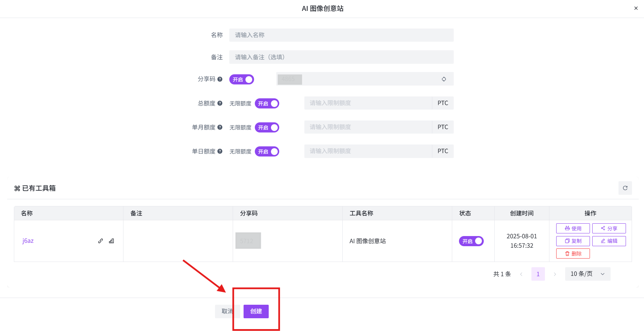Open help icon beside 总额度
Viewport: 644px width, 331px height.
220,103
